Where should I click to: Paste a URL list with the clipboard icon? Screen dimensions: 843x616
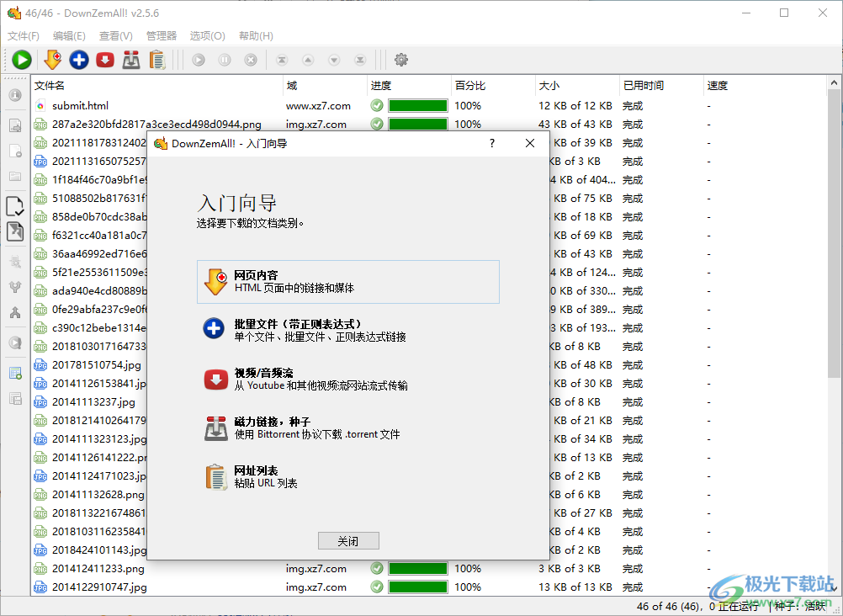tap(156, 60)
